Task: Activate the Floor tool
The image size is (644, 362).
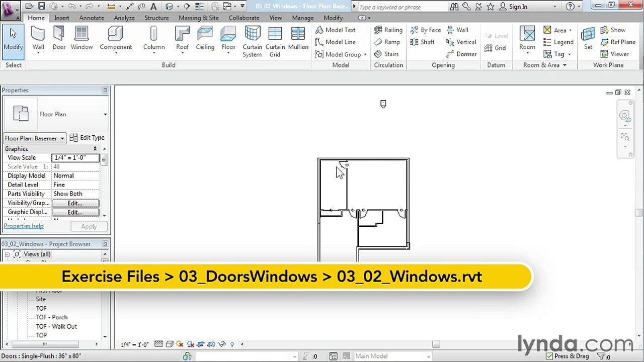Action: (228, 39)
